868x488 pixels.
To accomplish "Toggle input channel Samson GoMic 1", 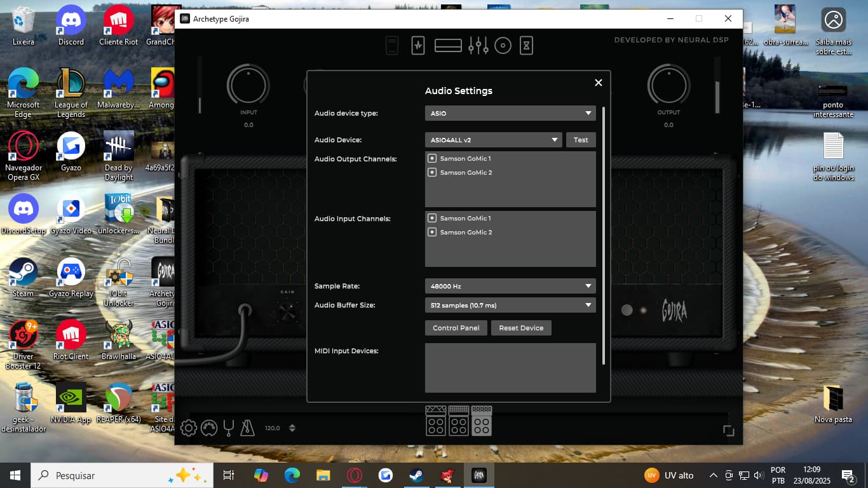I will [432, 218].
